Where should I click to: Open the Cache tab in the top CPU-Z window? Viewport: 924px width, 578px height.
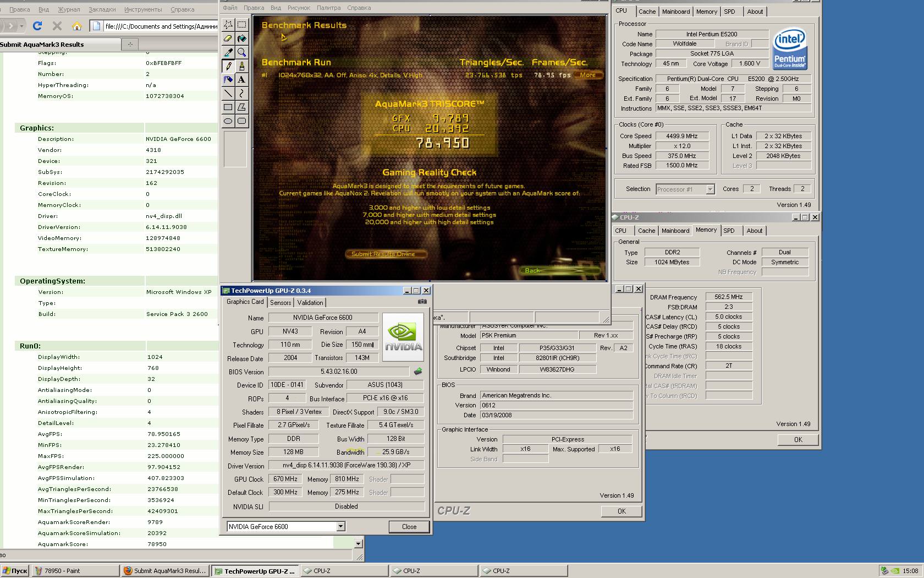[647, 12]
